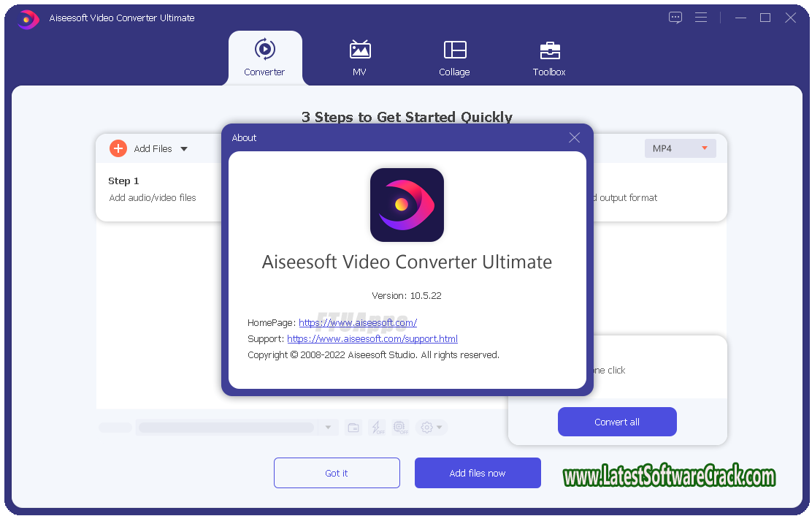Click the Aiseesoft logo in About dialog
This screenshot has width=812, height=516.
click(407, 205)
